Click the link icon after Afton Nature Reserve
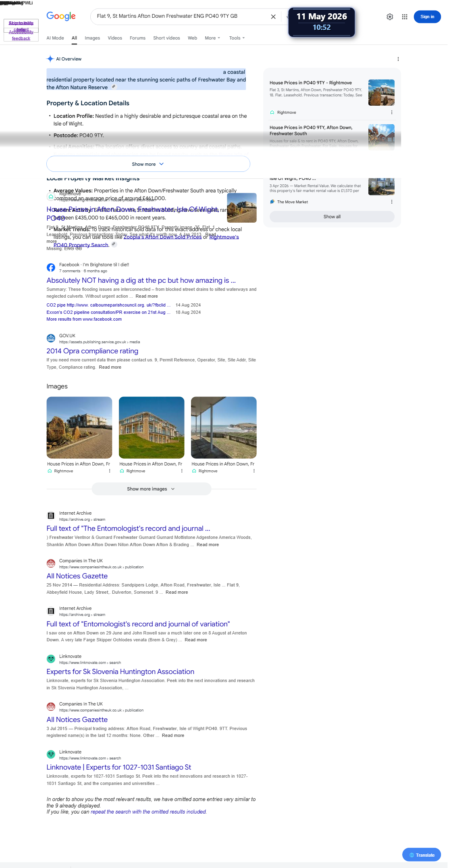The height and width of the screenshot is (868, 453). coord(114,87)
